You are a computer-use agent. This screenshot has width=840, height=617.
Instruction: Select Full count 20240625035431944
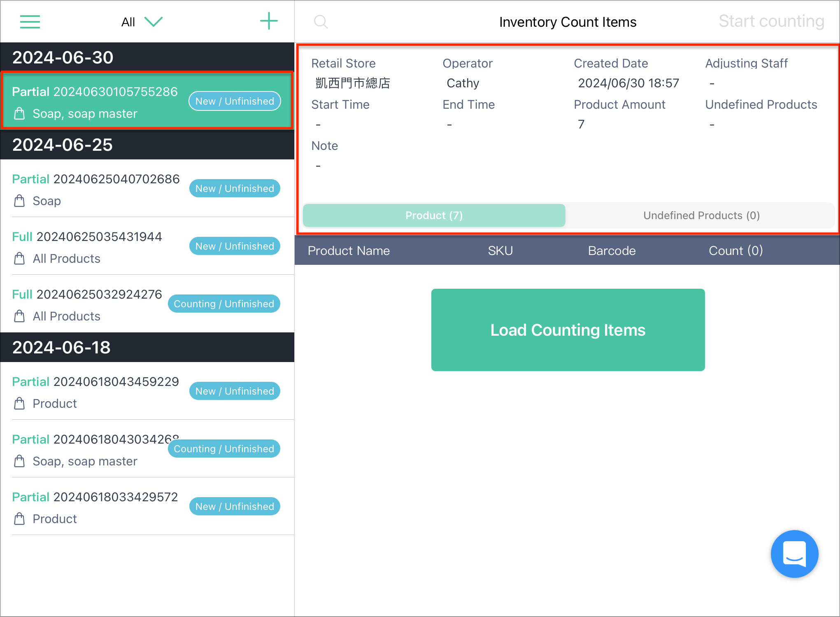[x=147, y=246]
